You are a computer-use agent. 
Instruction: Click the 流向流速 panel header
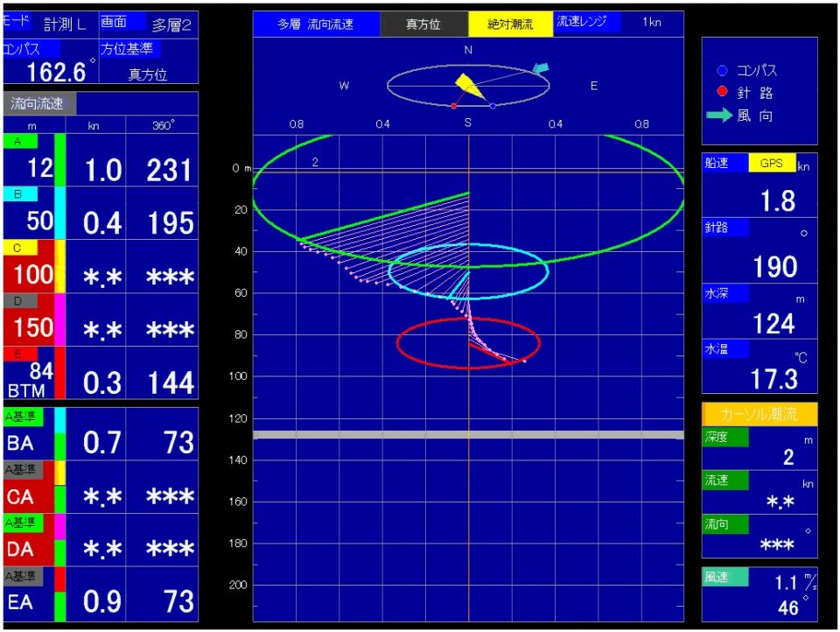point(39,103)
